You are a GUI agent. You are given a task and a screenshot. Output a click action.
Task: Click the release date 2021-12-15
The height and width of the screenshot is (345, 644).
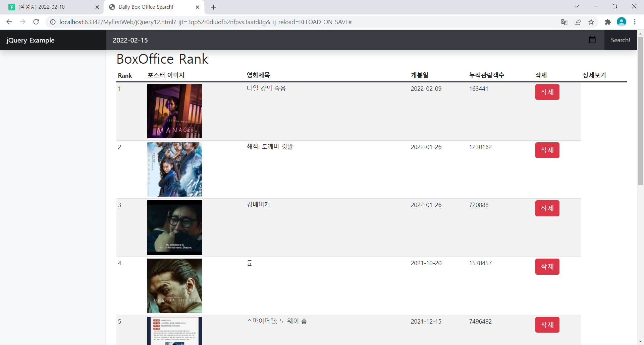point(426,322)
